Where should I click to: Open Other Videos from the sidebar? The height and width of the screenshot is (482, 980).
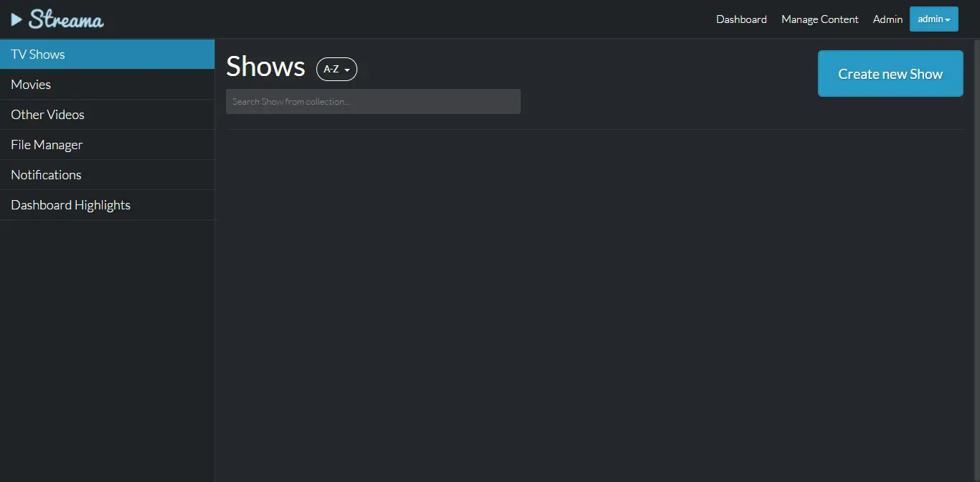coord(107,115)
